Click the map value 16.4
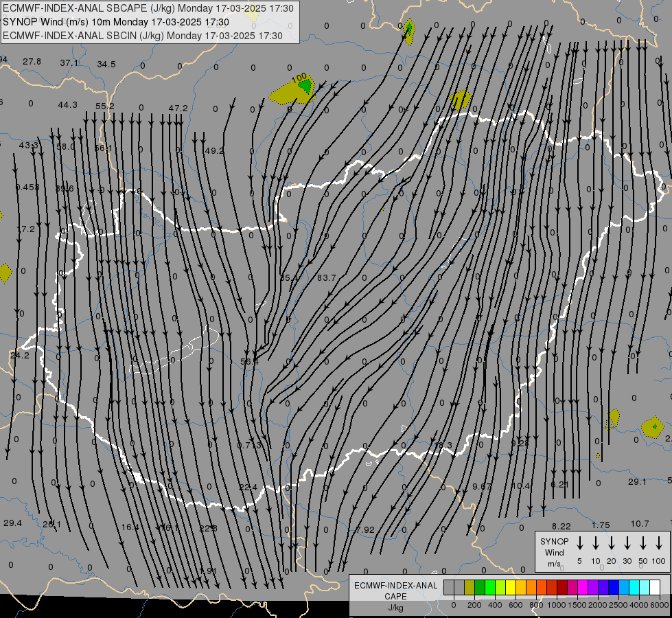Screen dimensions: 672x618 click(130, 527)
